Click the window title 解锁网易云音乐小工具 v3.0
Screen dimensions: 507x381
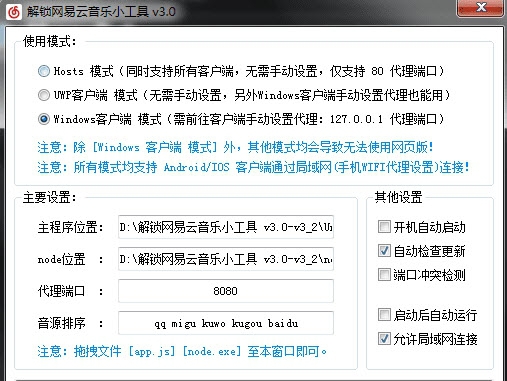[101, 12]
